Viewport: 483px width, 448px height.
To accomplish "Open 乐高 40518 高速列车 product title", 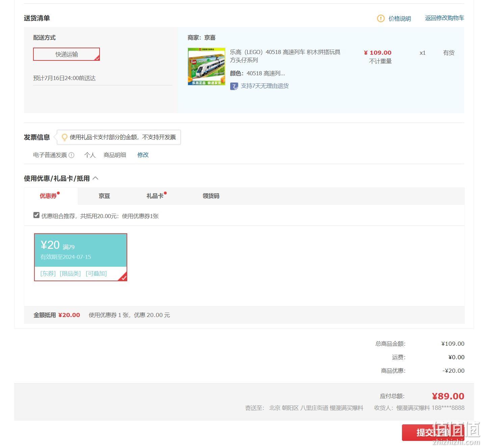I will [x=285, y=56].
